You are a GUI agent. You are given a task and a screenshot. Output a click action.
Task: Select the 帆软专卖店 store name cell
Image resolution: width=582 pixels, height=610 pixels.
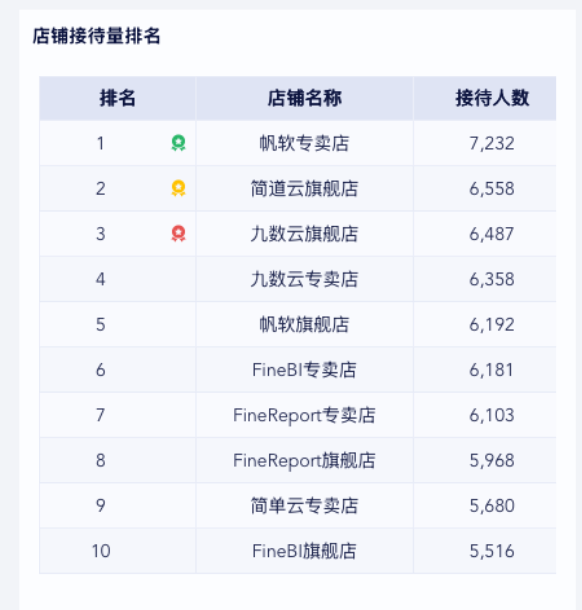305,143
